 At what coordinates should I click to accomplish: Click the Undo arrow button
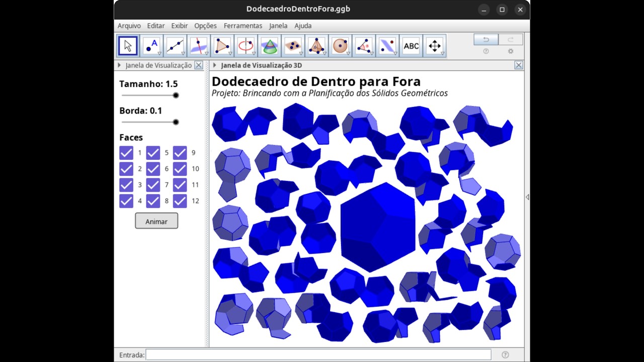coord(486,39)
